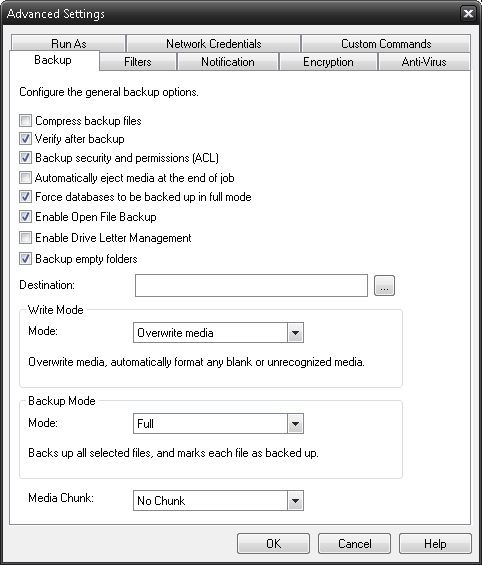Uncheck Enable Open File Backup
This screenshot has height=565, width=482.
click(x=25, y=217)
